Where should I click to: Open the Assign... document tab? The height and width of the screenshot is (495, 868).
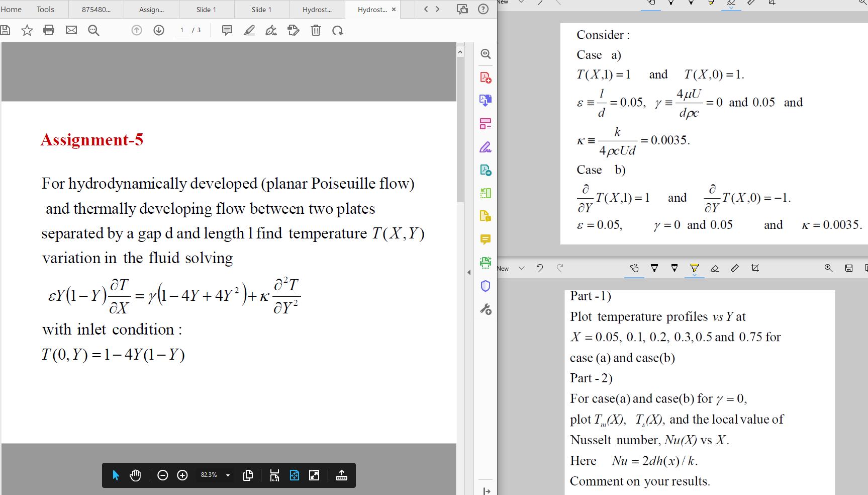[151, 10]
